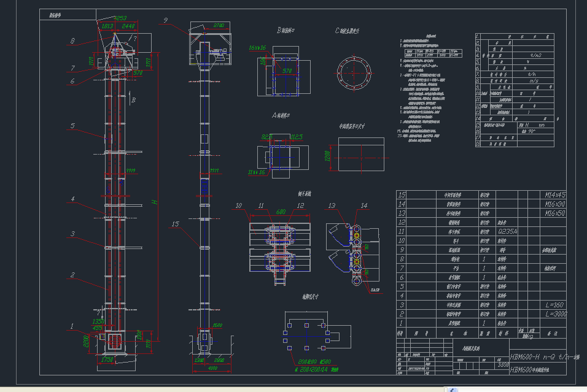Select balloon callout 13 on the chain detail
This screenshot has width=587, height=392.
click(x=332, y=204)
